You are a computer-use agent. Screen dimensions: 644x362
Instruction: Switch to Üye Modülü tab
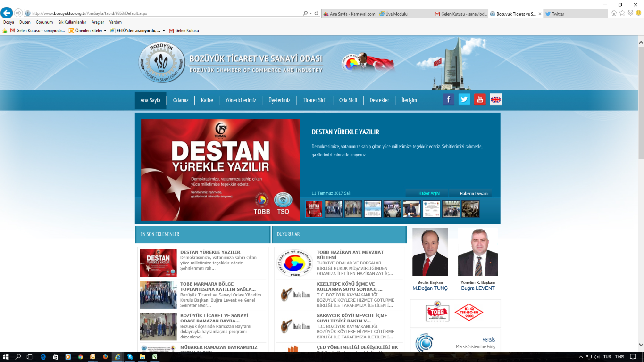(405, 14)
